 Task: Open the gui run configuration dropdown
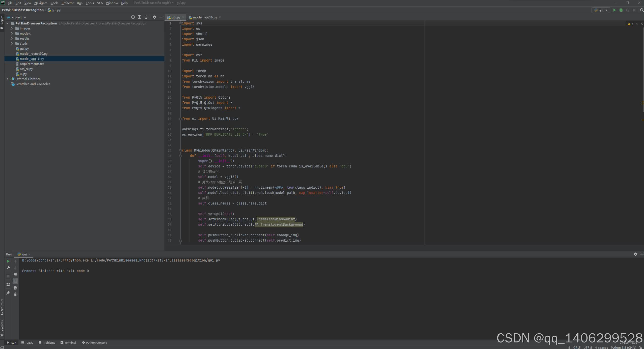click(601, 10)
